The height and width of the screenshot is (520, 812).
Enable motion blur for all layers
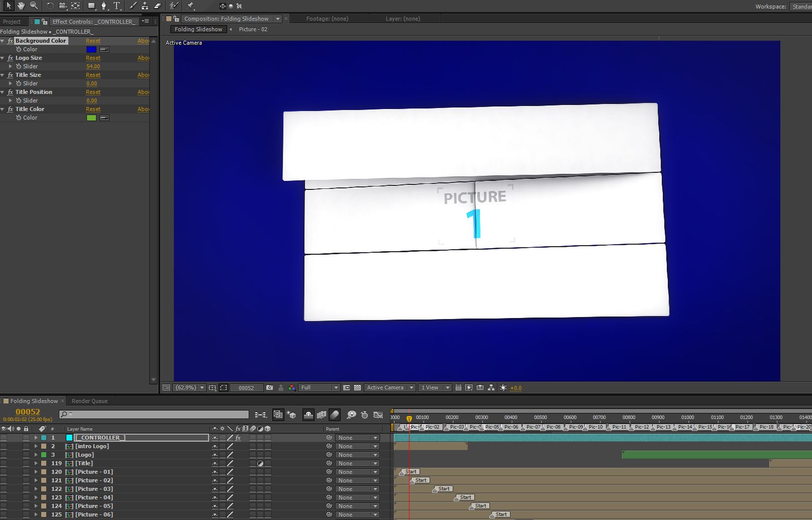click(x=335, y=414)
